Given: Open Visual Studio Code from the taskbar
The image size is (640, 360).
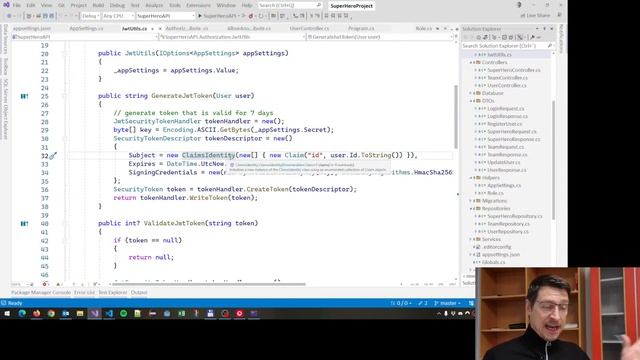Looking at the screenshot, I should (109, 313).
